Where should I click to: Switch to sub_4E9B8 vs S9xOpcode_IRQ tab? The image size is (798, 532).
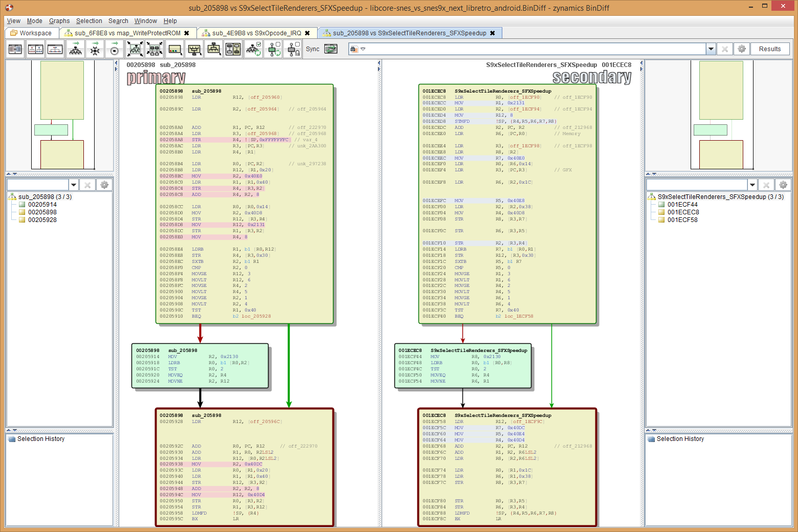(257, 33)
